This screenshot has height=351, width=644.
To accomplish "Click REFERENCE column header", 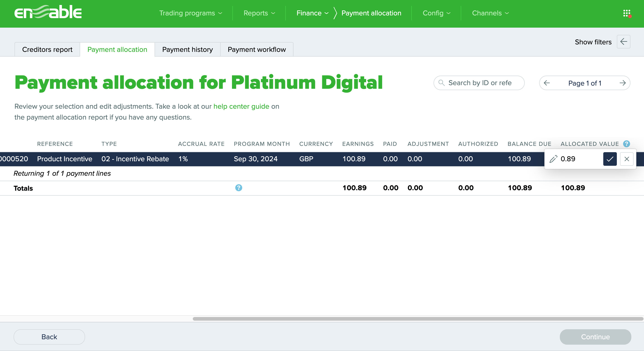I will 55,144.
